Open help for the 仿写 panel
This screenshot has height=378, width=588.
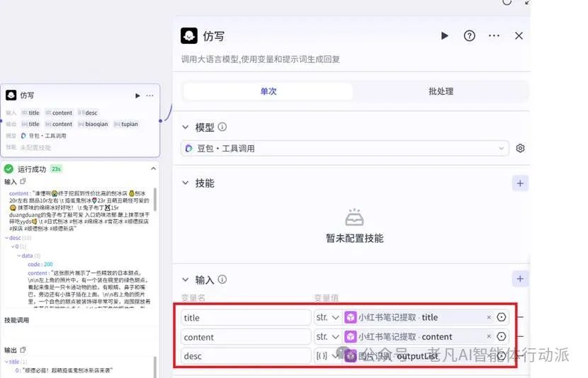click(470, 36)
